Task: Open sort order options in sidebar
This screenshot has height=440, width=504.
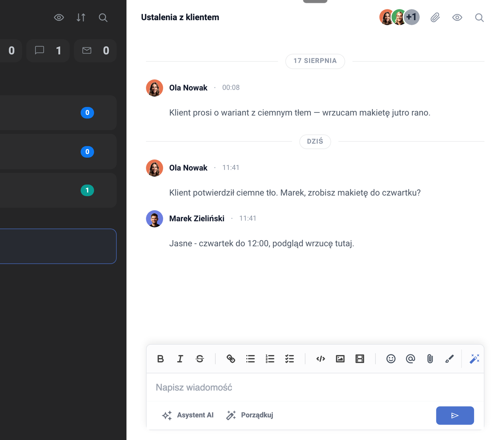Action: click(x=81, y=17)
